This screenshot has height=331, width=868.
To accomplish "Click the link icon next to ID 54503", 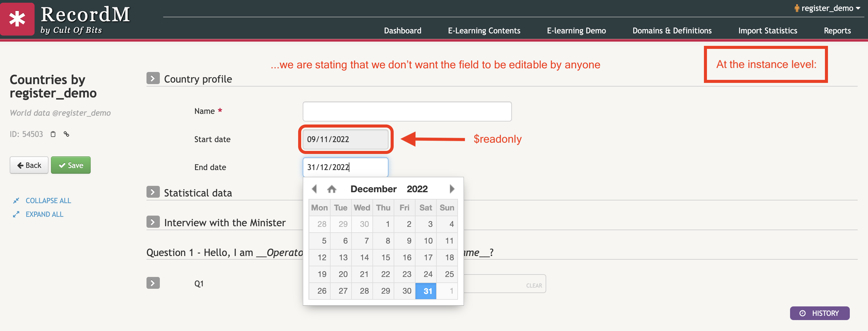I will pyautogui.click(x=66, y=134).
